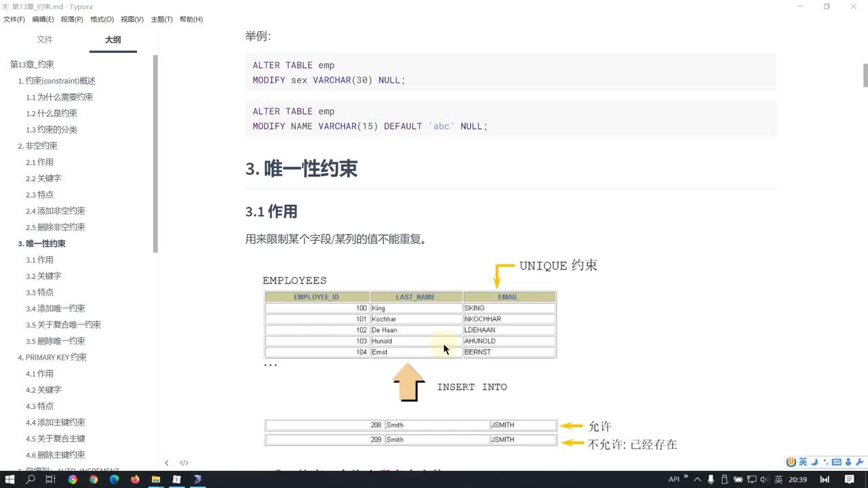Screen dimensions: 868x488
Task: Open the volume speaker tray icon
Action: [766, 479]
